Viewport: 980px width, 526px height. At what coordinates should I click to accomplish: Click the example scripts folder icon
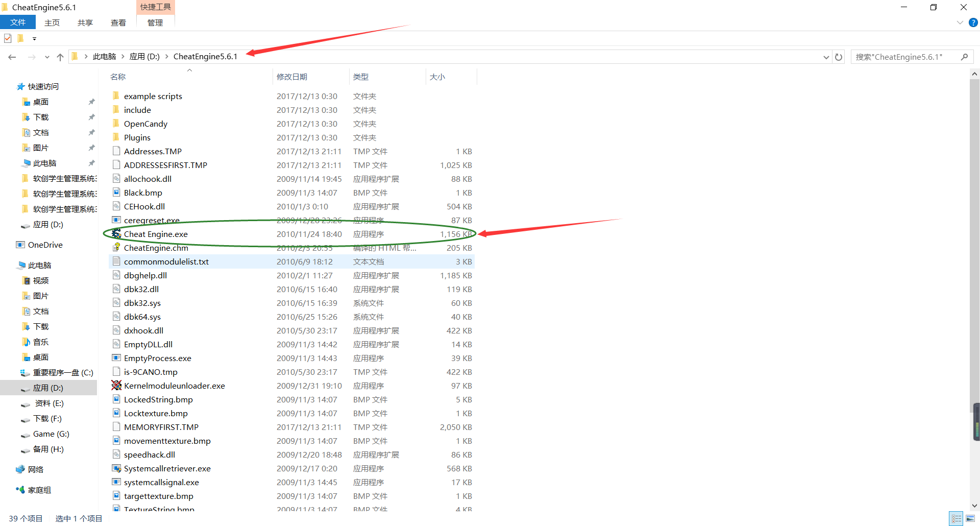click(x=116, y=96)
